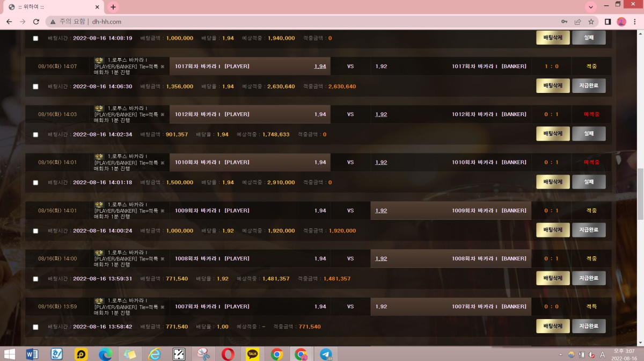
Task: Launch KakaoTalk from the taskbar
Action: pos(252,354)
